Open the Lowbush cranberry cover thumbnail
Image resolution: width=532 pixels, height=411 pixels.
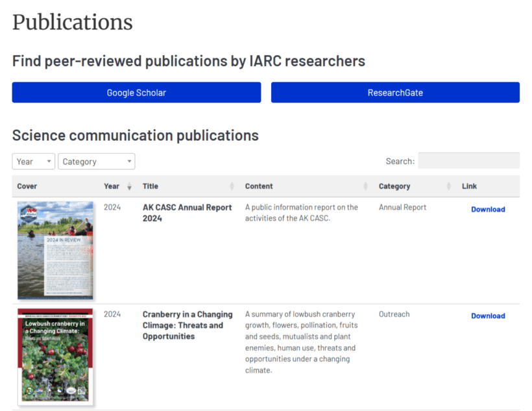[55, 356]
